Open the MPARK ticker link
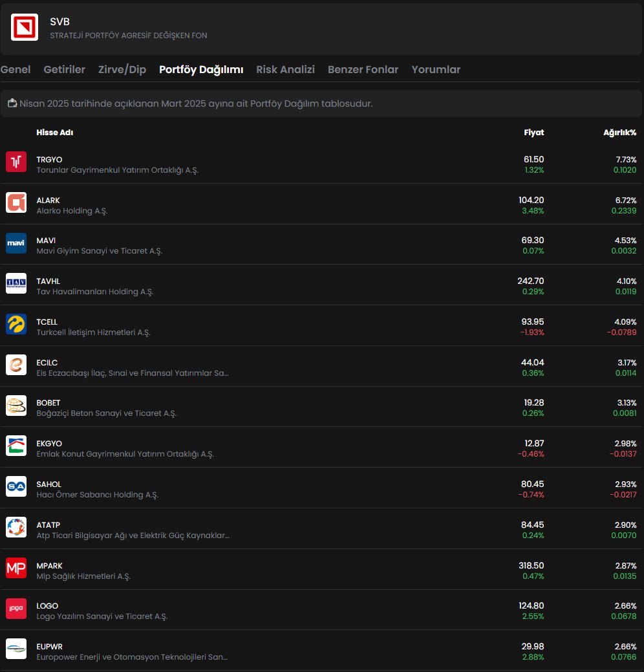Image resolution: width=644 pixels, height=672 pixels. 49,566
